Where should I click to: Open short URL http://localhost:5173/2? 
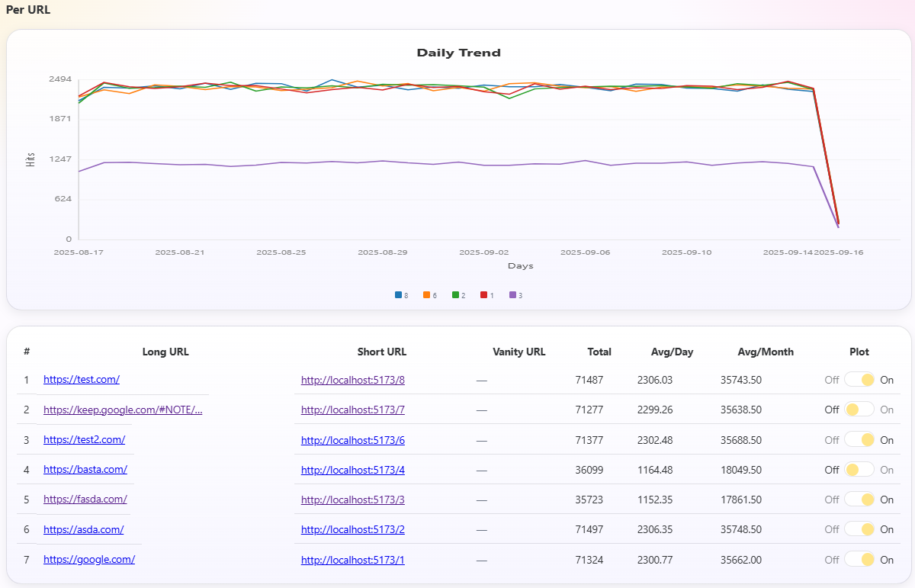[353, 530]
